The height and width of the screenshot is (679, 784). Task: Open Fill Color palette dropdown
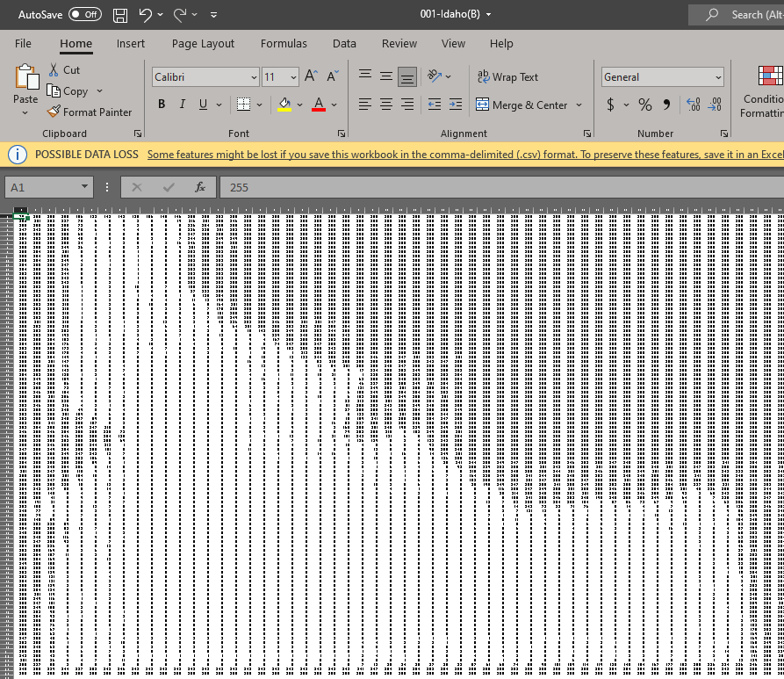[300, 105]
